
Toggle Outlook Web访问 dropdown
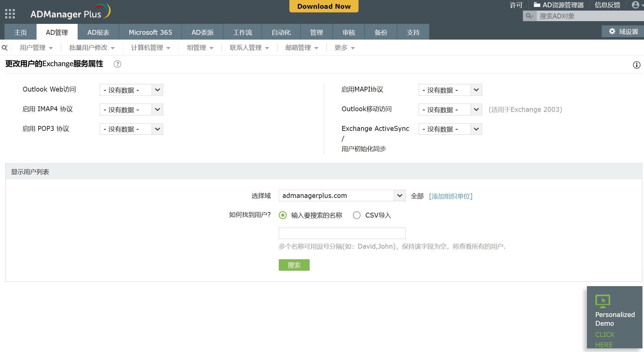coord(157,90)
